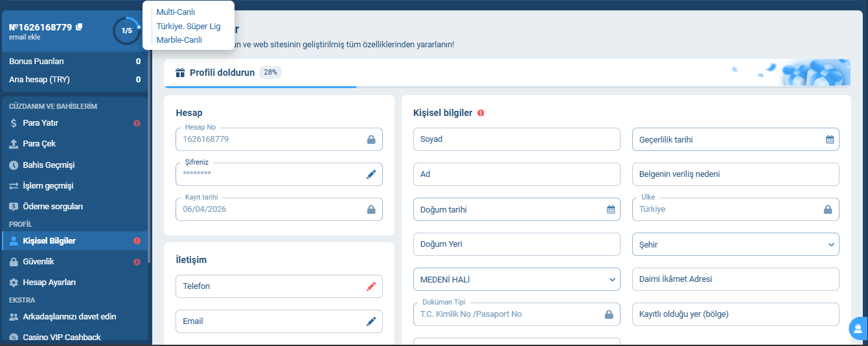Click the email ekle link

tap(25, 38)
